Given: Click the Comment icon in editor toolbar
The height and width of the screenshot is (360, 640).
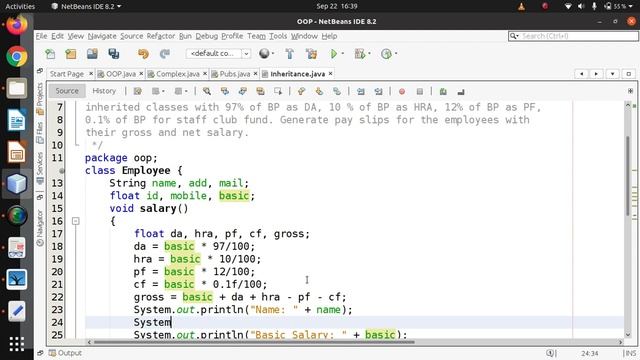Looking at the screenshot, I should pyautogui.click(x=443, y=91).
